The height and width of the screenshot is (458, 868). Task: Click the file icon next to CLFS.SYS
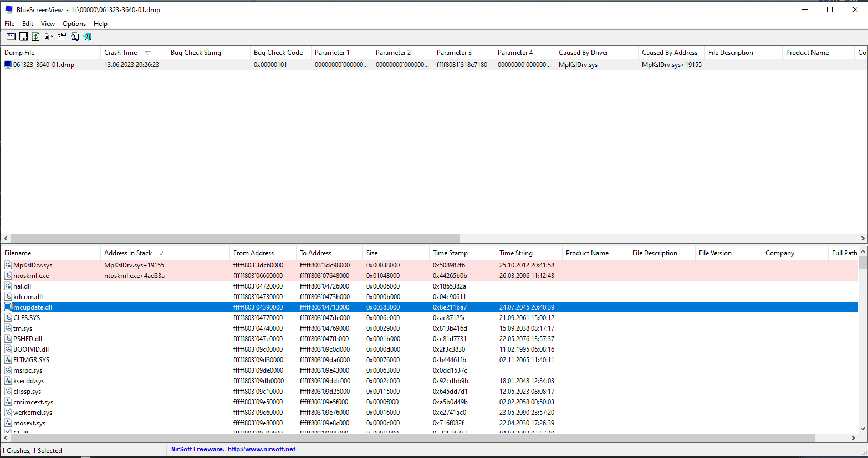[x=8, y=318]
